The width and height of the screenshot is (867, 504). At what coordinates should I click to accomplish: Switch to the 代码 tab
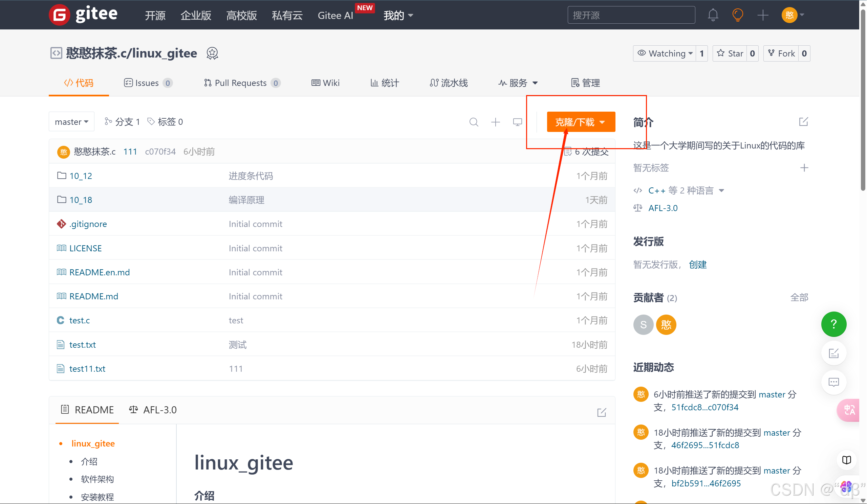point(79,83)
